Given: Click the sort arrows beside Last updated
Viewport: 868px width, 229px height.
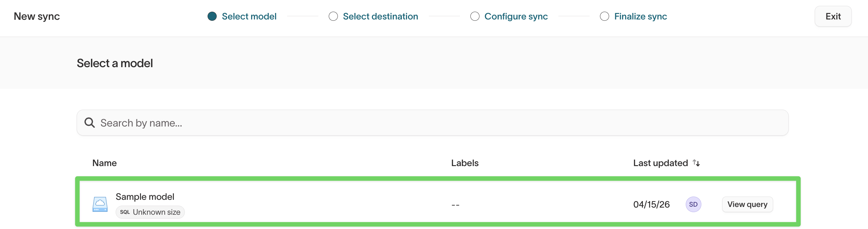Looking at the screenshot, I should 696,163.
